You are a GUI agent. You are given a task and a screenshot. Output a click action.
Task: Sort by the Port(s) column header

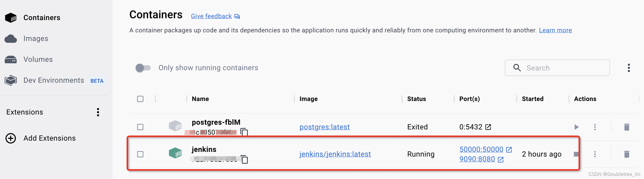click(470, 99)
